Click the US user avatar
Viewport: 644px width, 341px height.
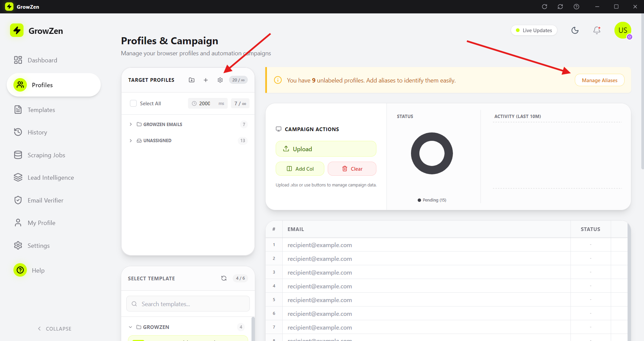(x=623, y=31)
